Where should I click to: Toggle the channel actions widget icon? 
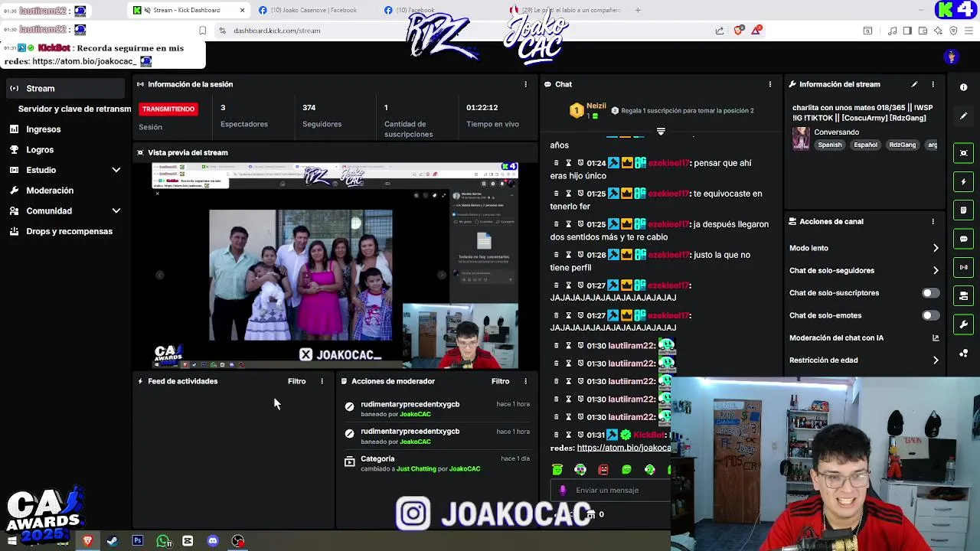(x=964, y=296)
